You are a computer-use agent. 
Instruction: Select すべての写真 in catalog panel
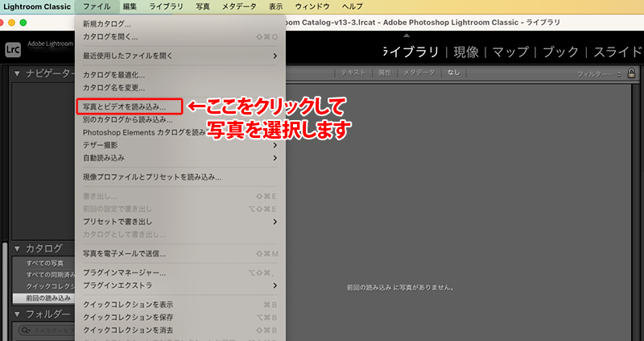click(45, 264)
